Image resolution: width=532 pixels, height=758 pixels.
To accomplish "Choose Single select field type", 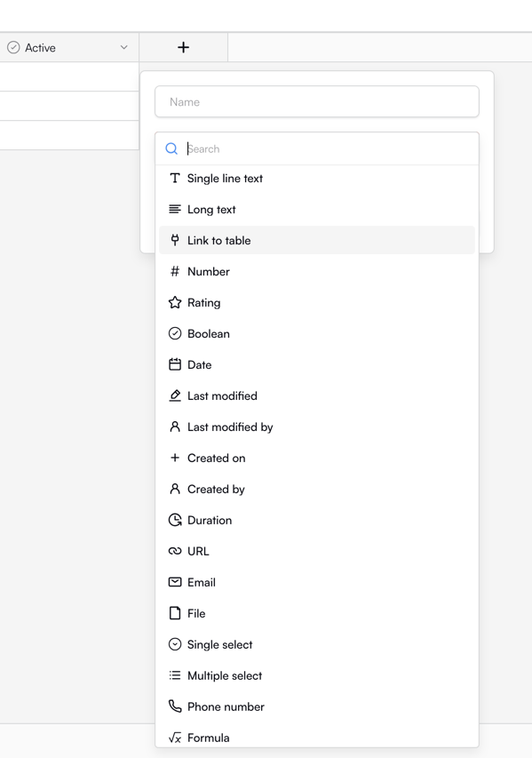I will tap(317, 644).
